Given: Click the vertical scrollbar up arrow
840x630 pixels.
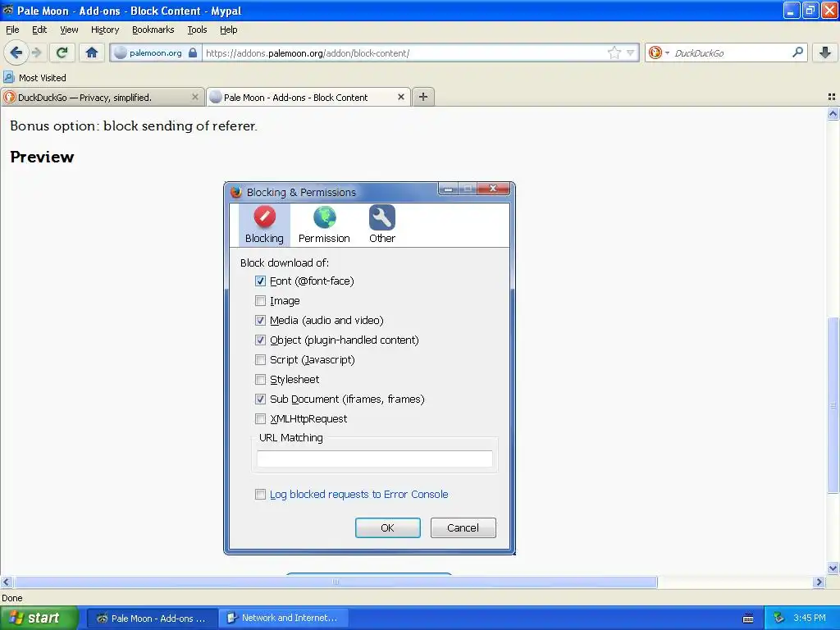Looking at the screenshot, I should tap(833, 113).
